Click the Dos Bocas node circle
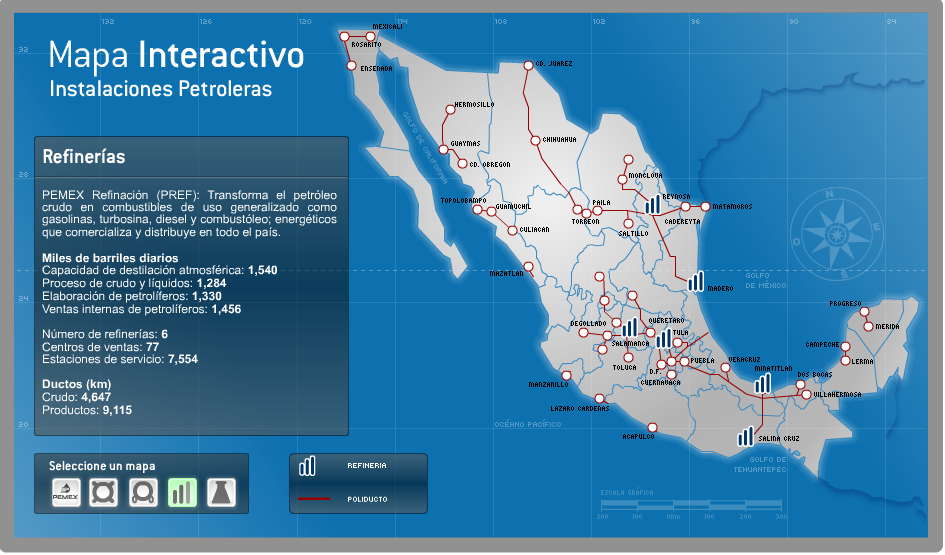 coord(801,384)
